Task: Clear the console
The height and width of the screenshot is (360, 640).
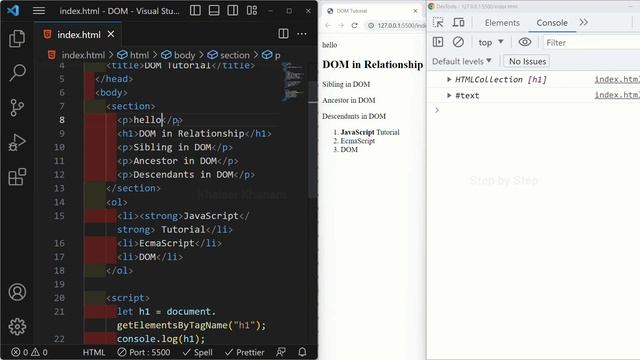Action: 458,42
